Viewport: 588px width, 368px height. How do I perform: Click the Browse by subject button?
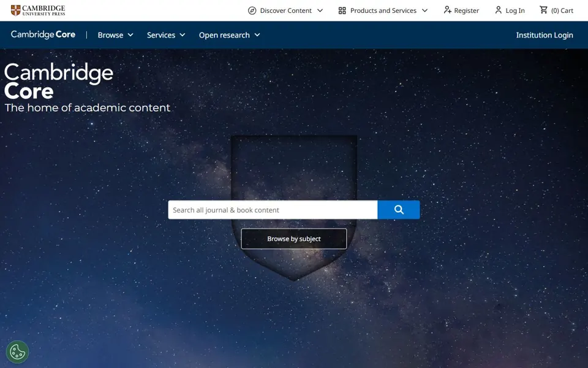[294, 239]
